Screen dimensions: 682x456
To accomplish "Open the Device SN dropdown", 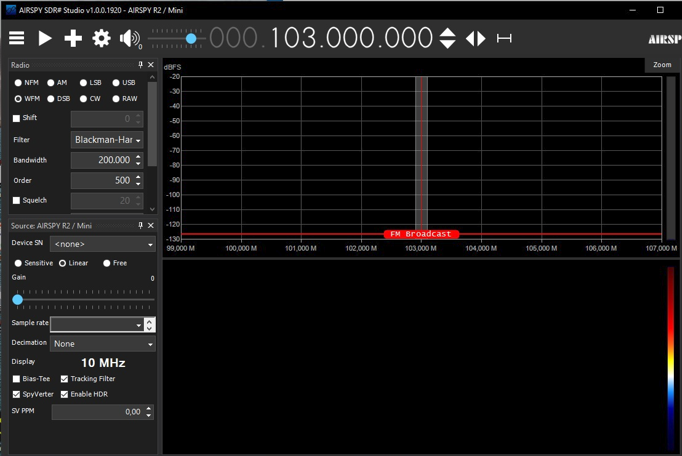I will [103, 244].
